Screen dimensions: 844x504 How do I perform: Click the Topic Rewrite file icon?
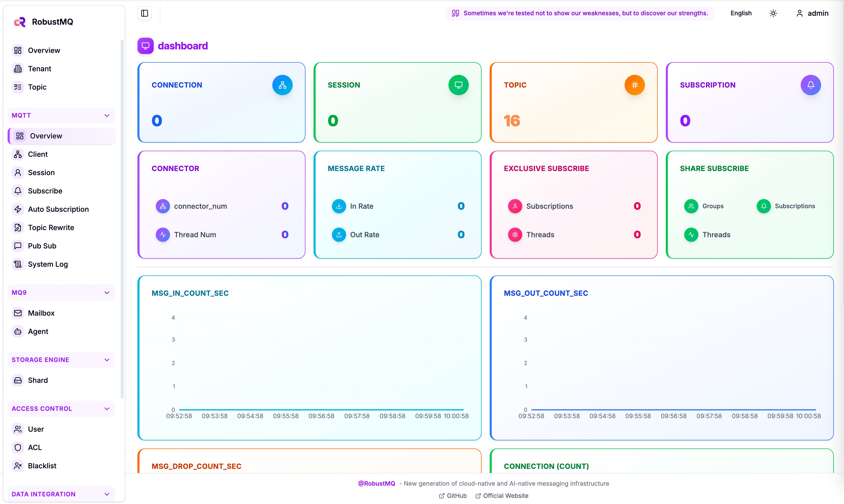pyautogui.click(x=18, y=228)
